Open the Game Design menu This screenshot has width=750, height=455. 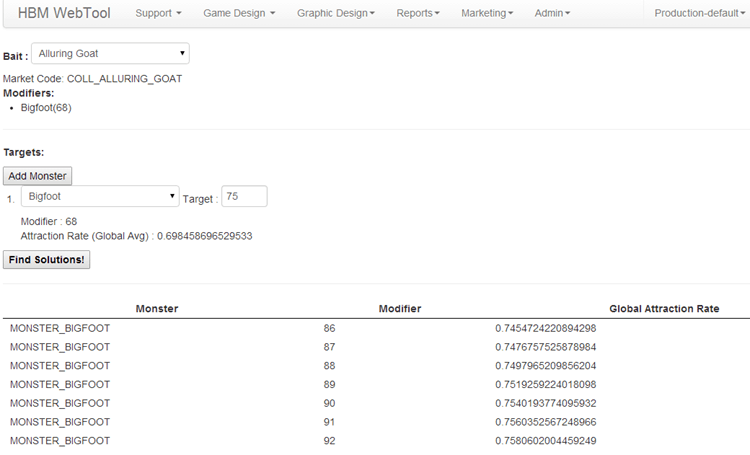point(239,14)
